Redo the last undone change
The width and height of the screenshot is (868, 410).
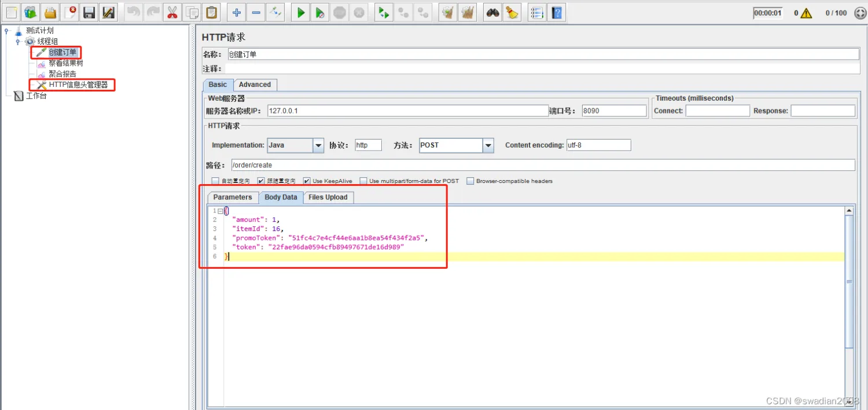[x=153, y=12]
